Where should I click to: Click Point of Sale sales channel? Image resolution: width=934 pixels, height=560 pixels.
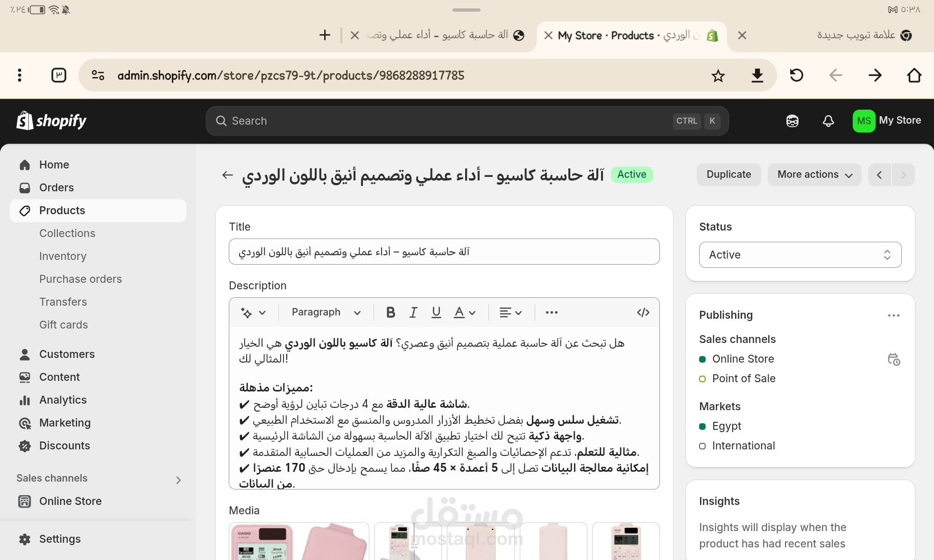click(743, 378)
